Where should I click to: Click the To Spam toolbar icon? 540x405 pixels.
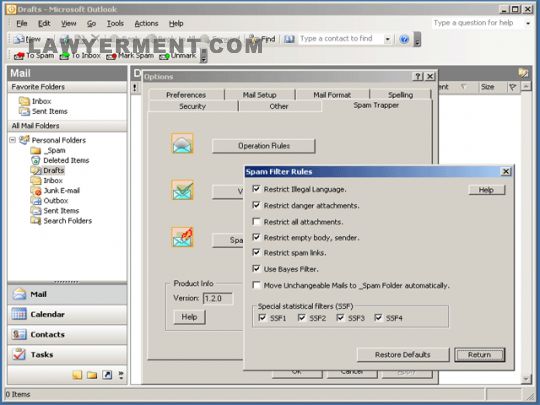[x=19, y=56]
